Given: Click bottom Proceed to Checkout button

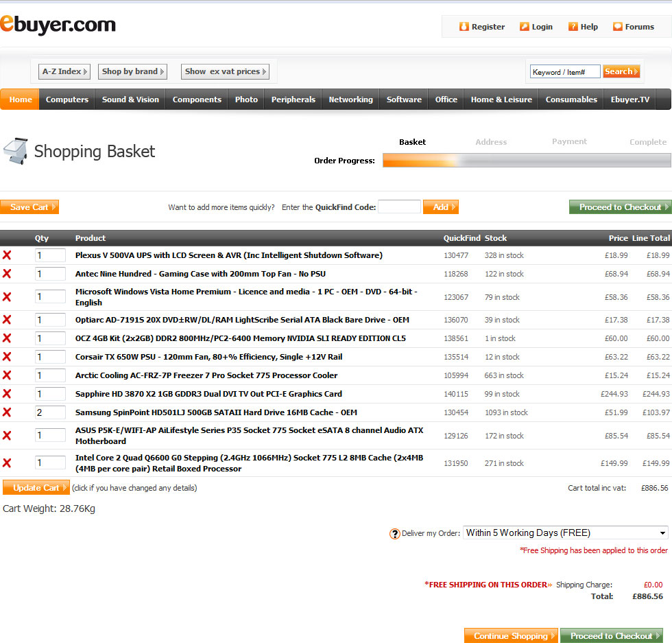Looking at the screenshot, I should 612,635.
